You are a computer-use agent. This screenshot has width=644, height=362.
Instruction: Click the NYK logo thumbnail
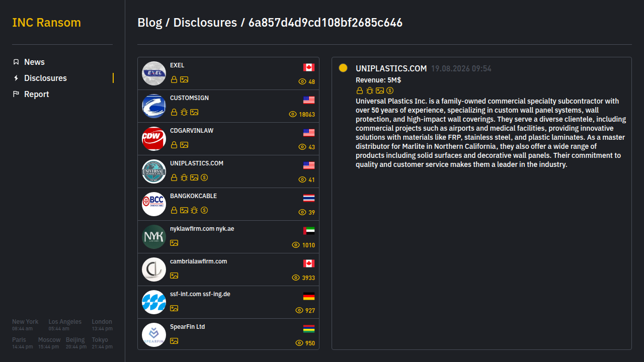[154, 237]
